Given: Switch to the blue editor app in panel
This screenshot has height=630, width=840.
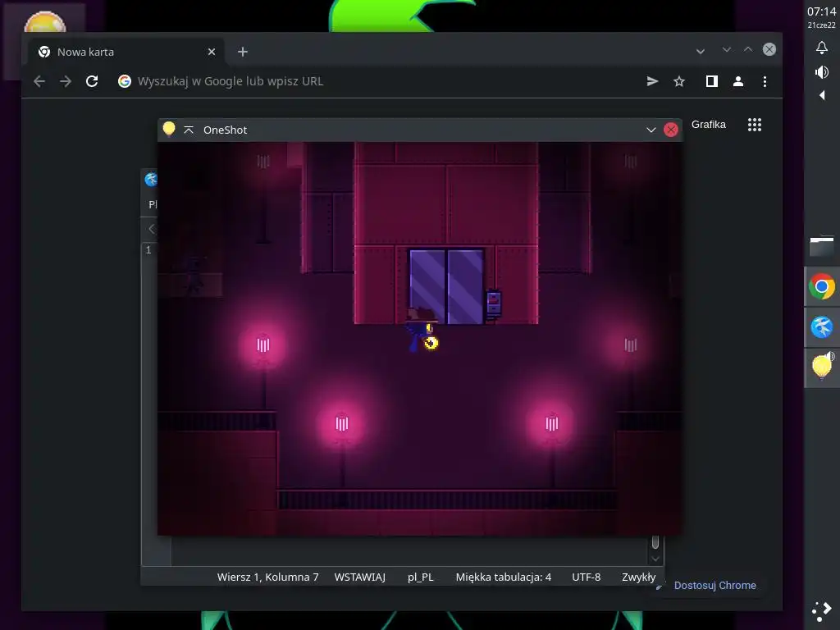Looking at the screenshot, I should 822,326.
